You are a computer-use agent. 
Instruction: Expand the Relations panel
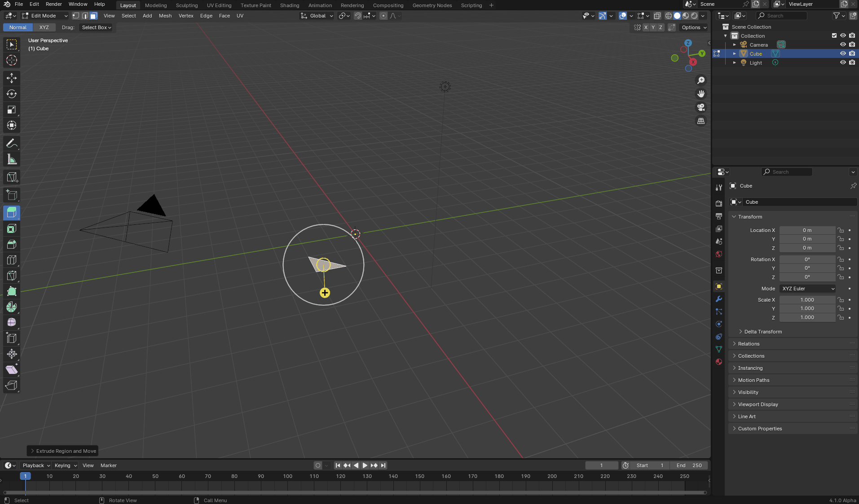pos(749,344)
